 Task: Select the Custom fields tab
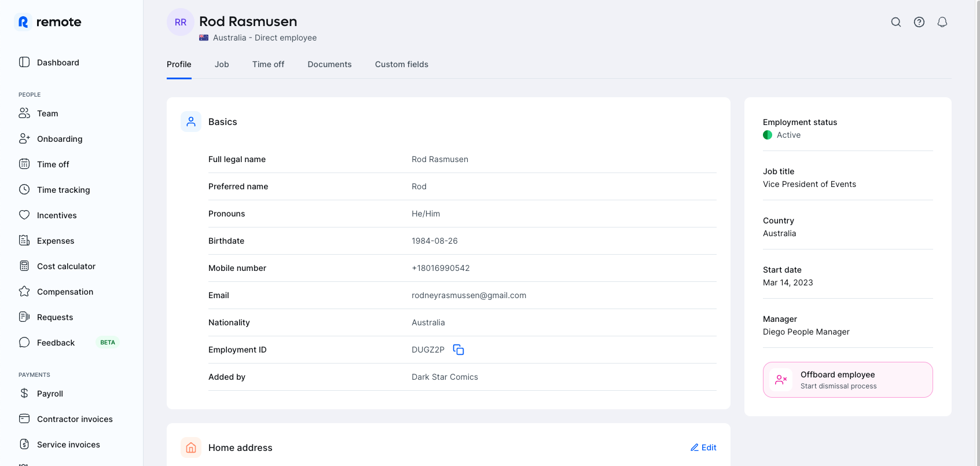pos(401,64)
